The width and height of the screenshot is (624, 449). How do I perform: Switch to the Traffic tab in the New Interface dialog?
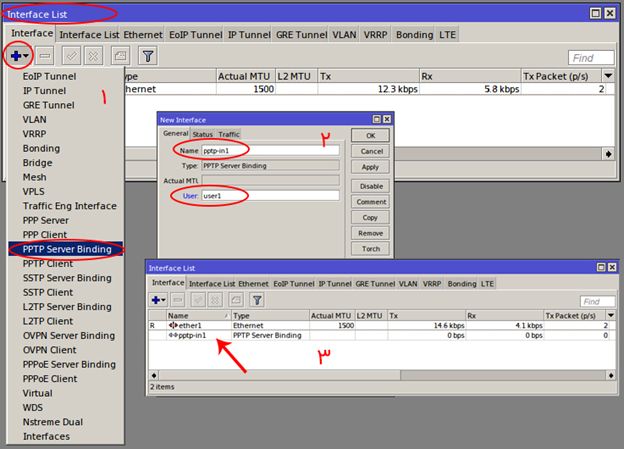click(x=229, y=134)
